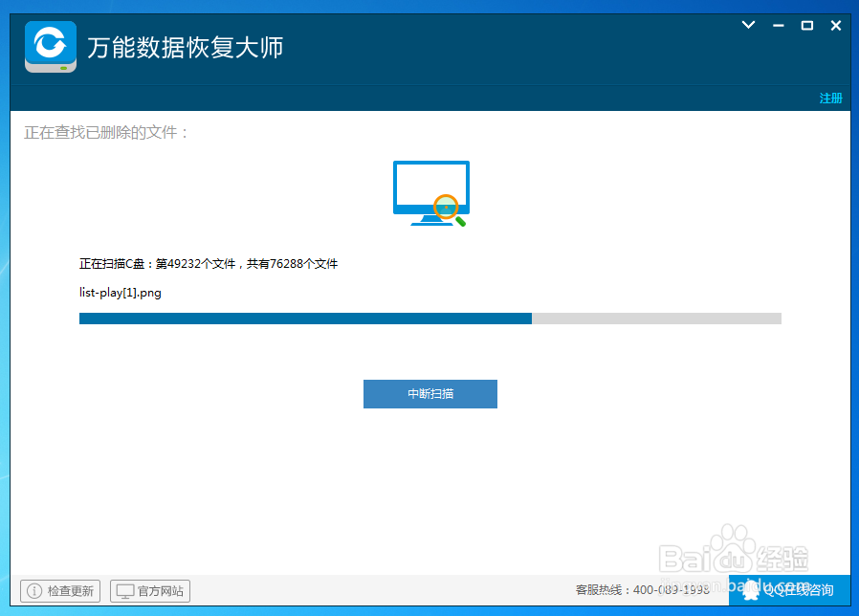Screen dimensions: 859x616
Task: Click the app logo icon in title bar
Action: click(51, 47)
